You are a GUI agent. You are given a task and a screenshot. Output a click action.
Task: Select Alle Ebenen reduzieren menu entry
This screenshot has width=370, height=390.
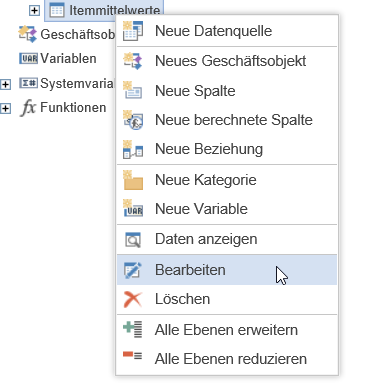[227, 359]
